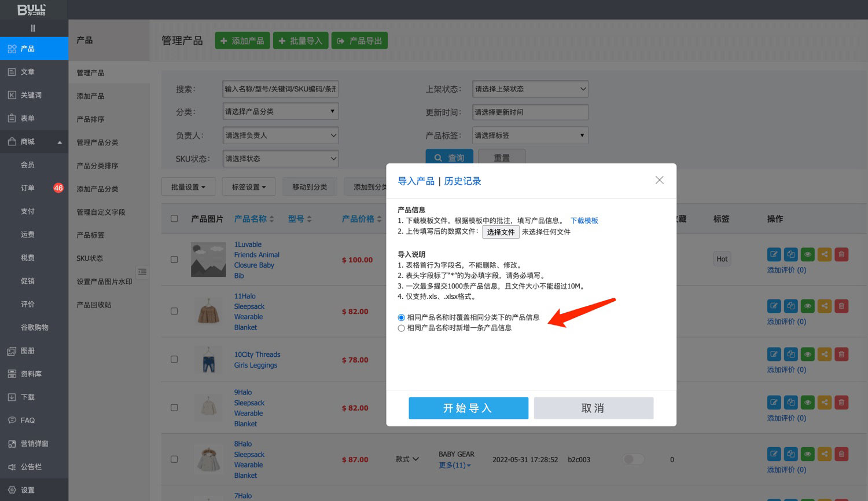Click the green preview eye icon for 10City Threads

click(x=808, y=354)
